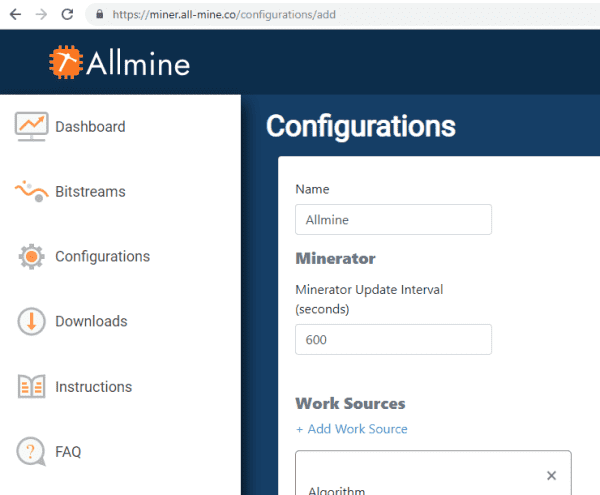The image size is (600, 495).
Task: Click the Dashboard chart icon
Action: (31, 127)
